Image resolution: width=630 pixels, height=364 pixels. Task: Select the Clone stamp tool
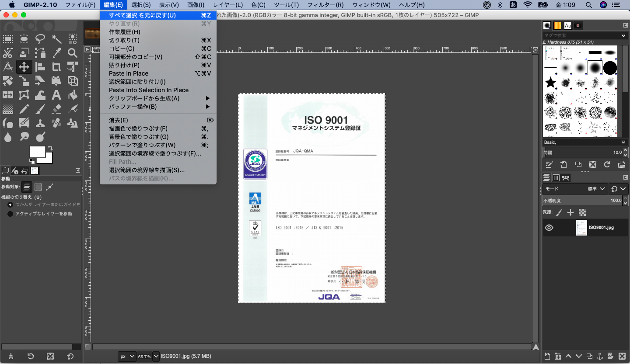40,122
